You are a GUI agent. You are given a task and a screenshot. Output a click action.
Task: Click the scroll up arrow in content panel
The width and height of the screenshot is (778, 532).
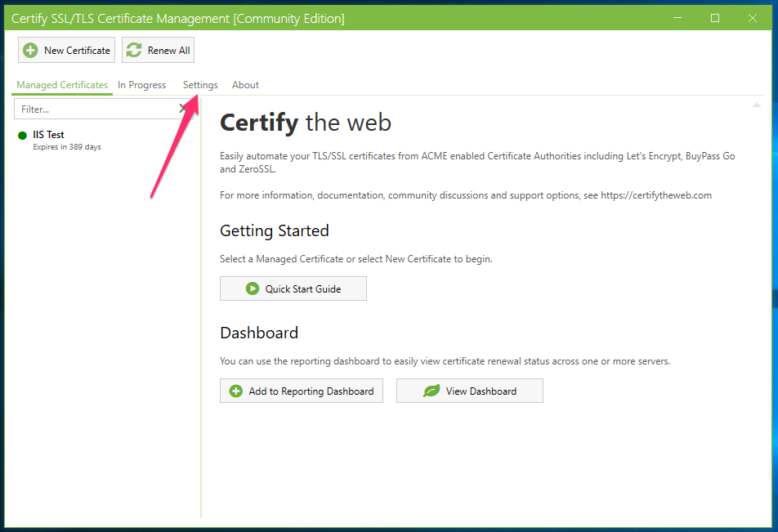pos(757,105)
